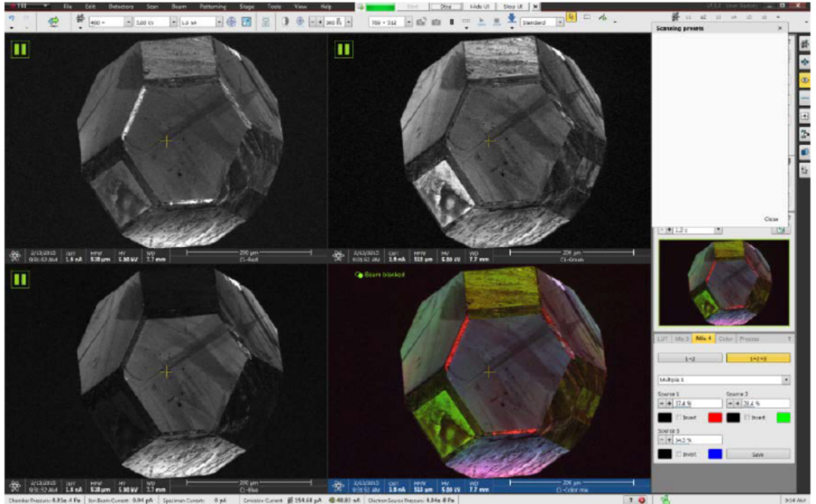Open the Beam menu
The image size is (816, 504).
coord(179,7)
